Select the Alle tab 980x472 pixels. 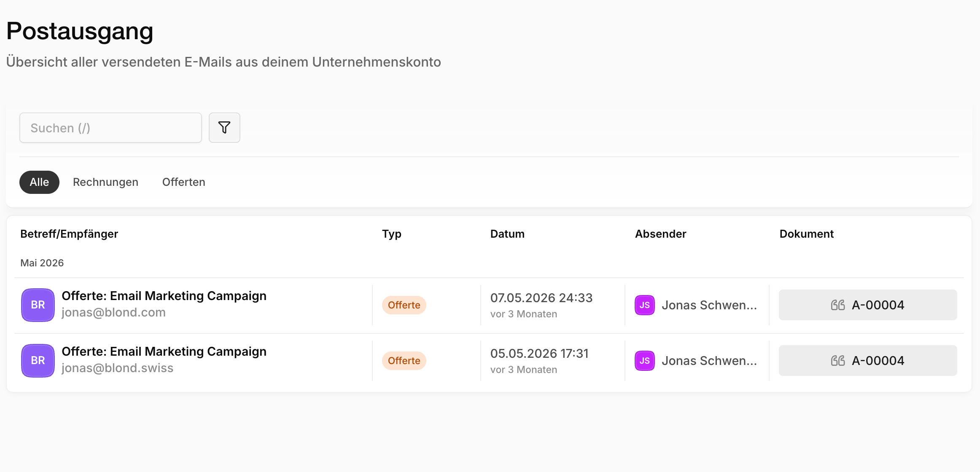pyautogui.click(x=39, y=182)
